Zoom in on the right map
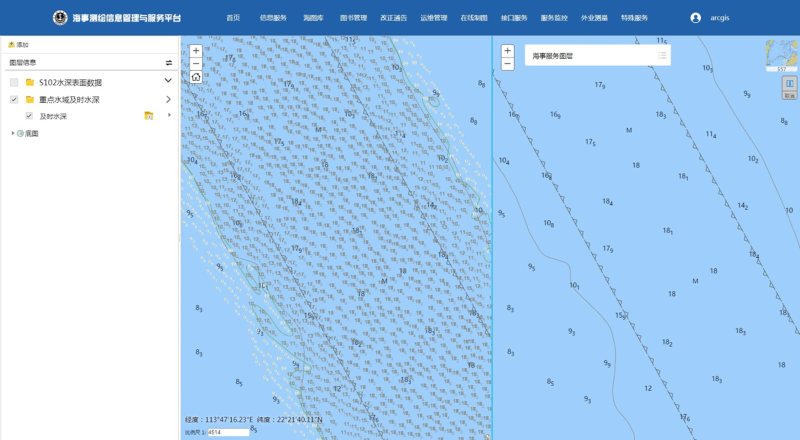The image size is (800, 440). click(507, 51)
